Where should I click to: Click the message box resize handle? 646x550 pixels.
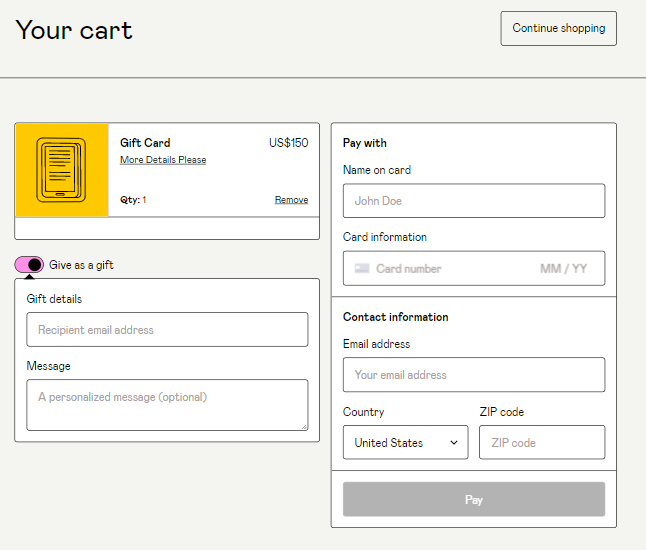coord(303,426)
